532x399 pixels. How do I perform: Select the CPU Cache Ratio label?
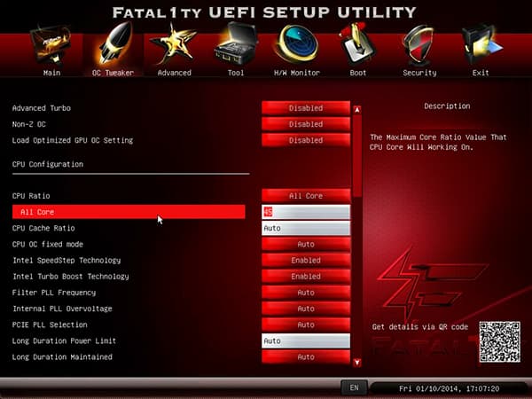[x=43, y=228]
